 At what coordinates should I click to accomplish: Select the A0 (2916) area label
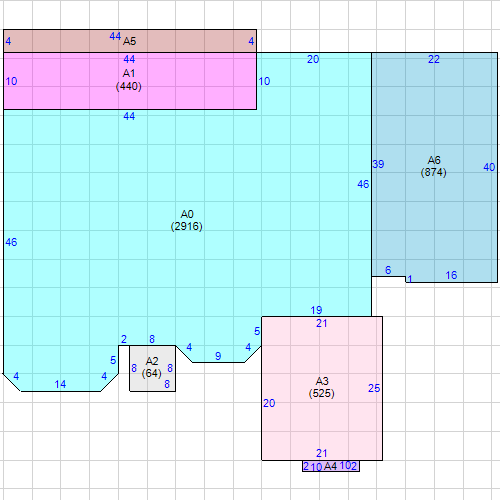pos(187,220)
